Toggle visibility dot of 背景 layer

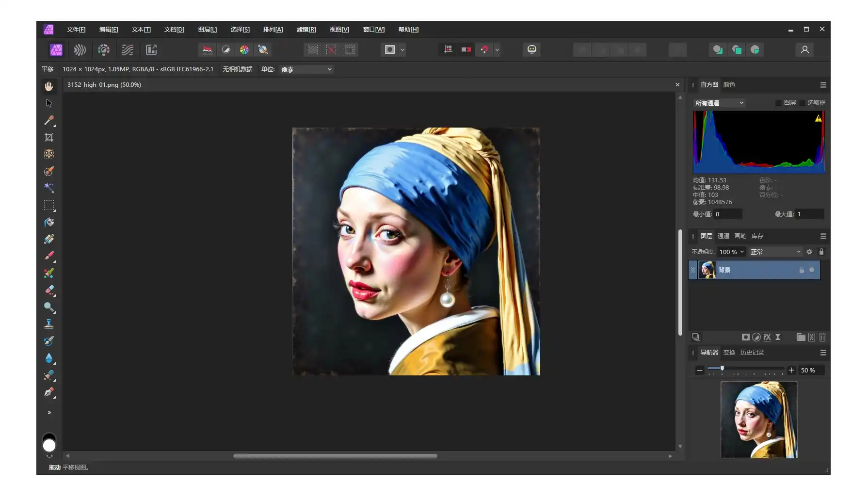[812, 270]
